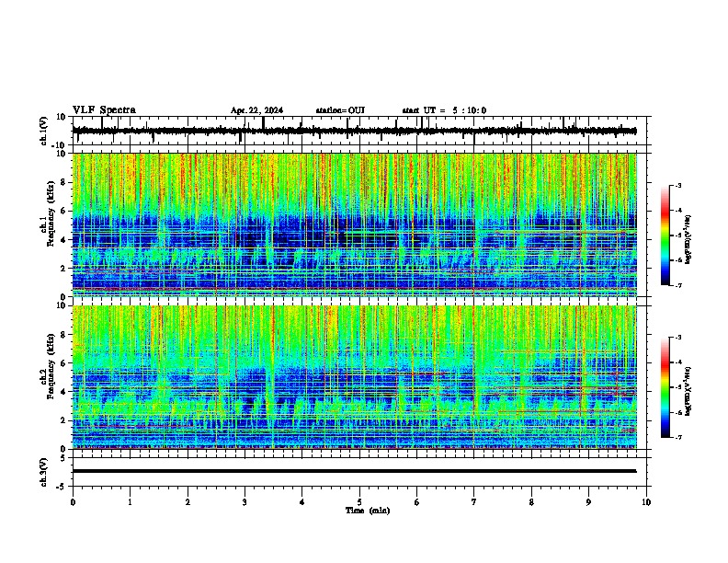This screenshot has width=728, height=563.
Task: Click the time axis tick label '4'
Action: coord(302,502)
